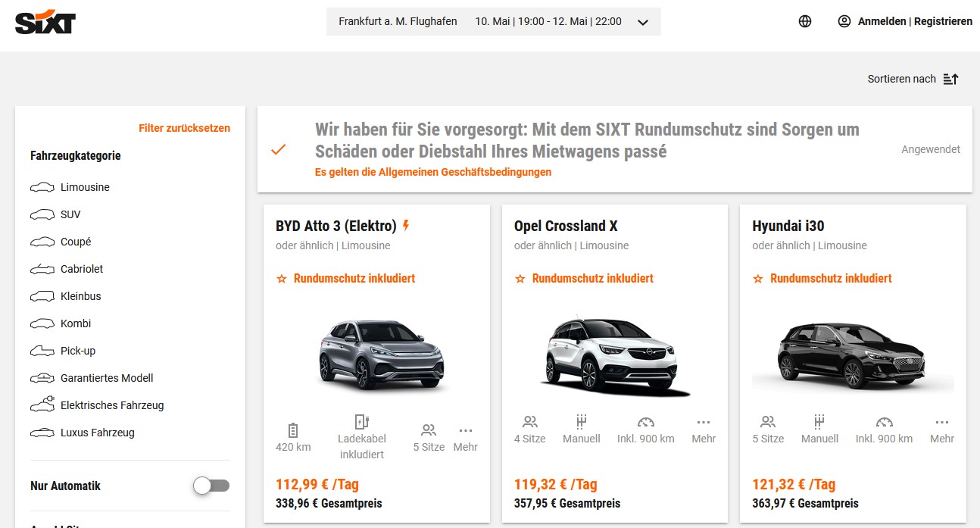The width and height of the screenshot is (980, 528).
Task: Click the Rundumschutz applied checkmark
Action: (279, 149)
